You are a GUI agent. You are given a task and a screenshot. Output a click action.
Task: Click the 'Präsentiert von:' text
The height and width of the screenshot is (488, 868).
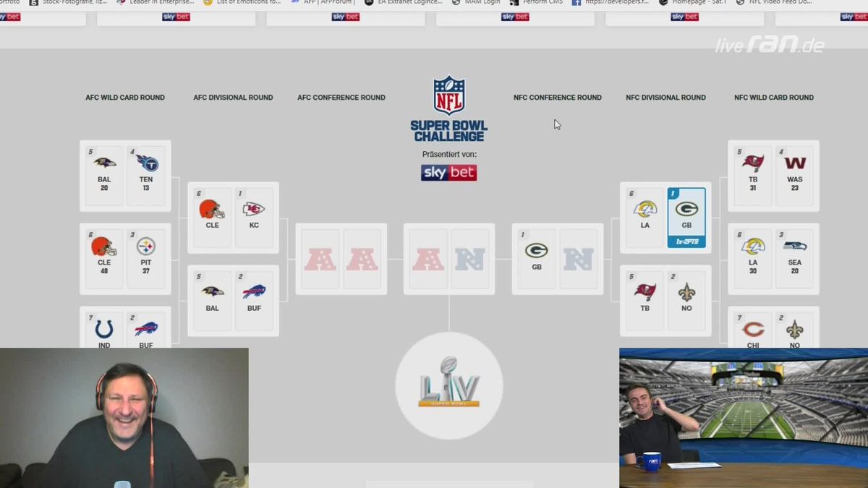tap(449, 155)
